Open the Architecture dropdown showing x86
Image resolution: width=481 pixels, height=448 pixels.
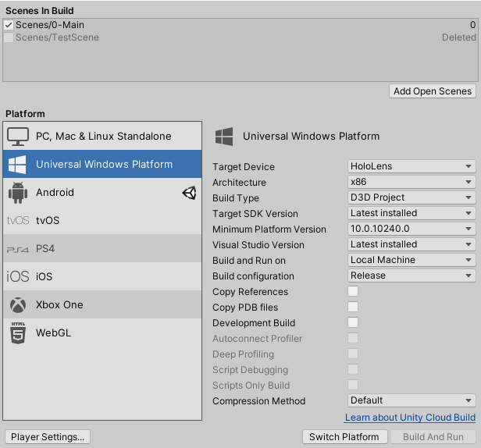[x=412, y=182]
